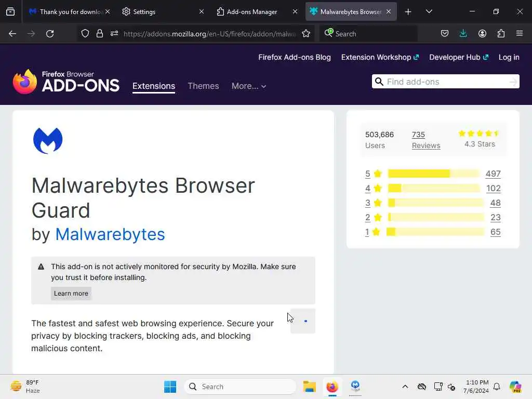Open the Firefox application menu
The image size is (532, 399).
(520, 34)
